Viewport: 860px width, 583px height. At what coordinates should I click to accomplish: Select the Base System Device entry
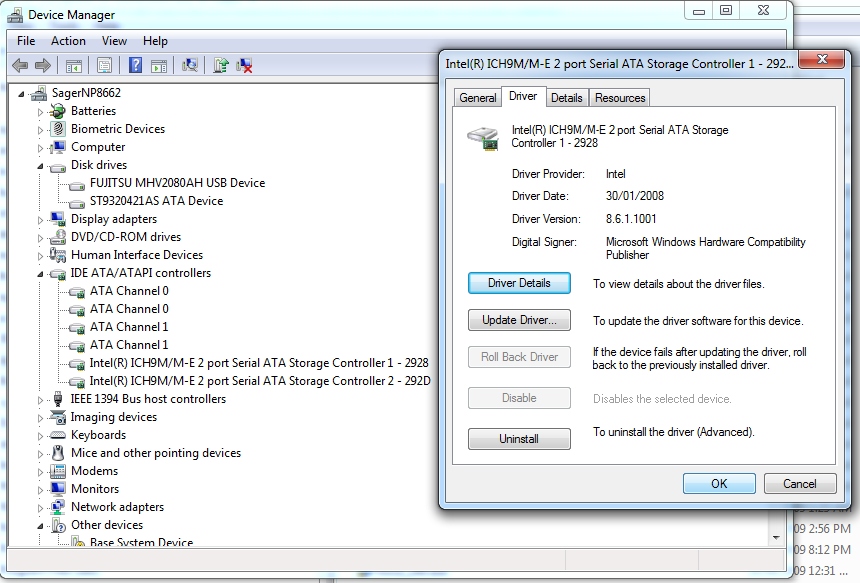click(141, 542)
